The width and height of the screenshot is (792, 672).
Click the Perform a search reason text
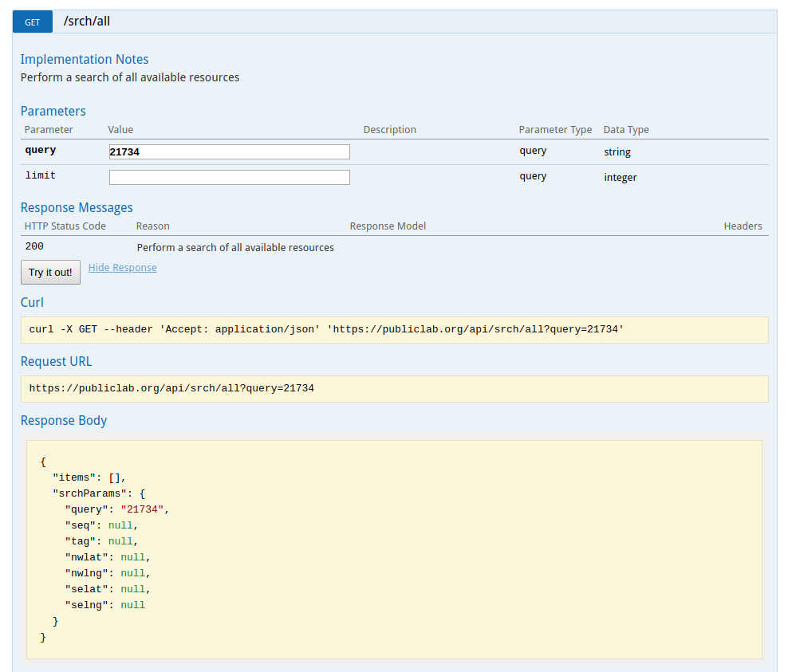pos(234,248)
